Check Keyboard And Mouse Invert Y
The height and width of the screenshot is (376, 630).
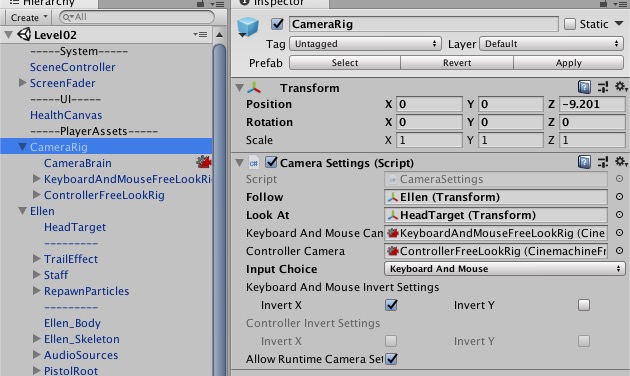(x=584, y=305)
